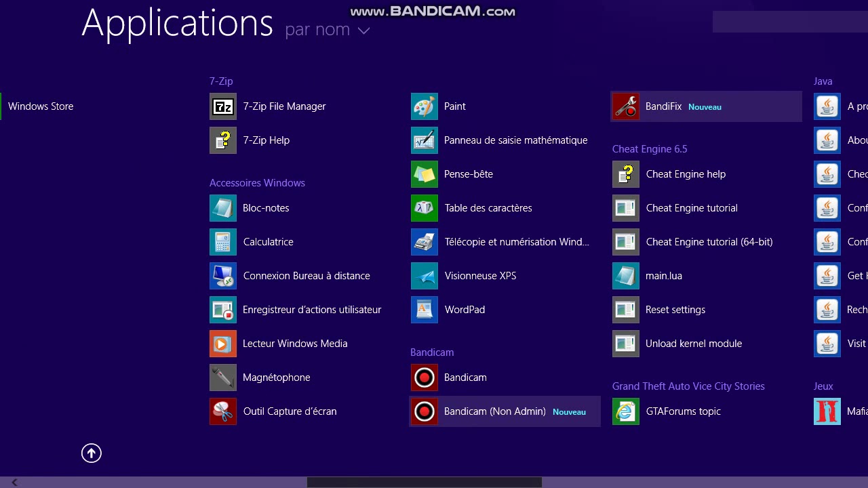Select the 7-Zip group header

pyautogui.click(x=221, y=81)
